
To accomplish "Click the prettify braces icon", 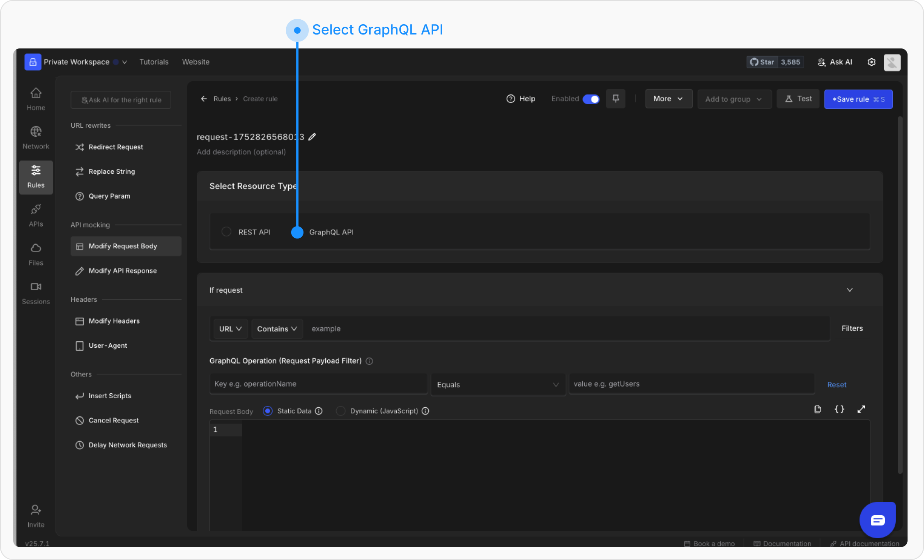I will click(839, 409).
